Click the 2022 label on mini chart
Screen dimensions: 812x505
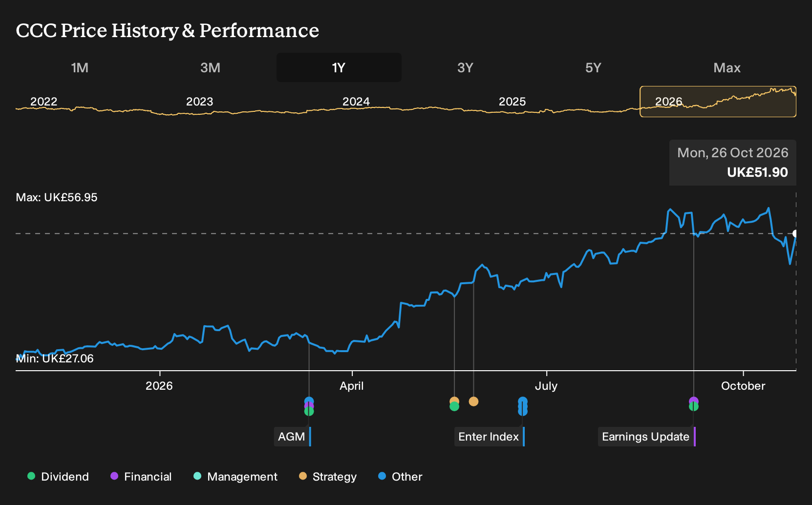(x=44, y=102)
